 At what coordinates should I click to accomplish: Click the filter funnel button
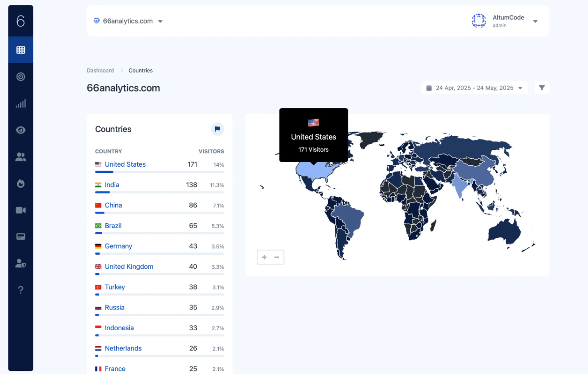tap(542, 88)
